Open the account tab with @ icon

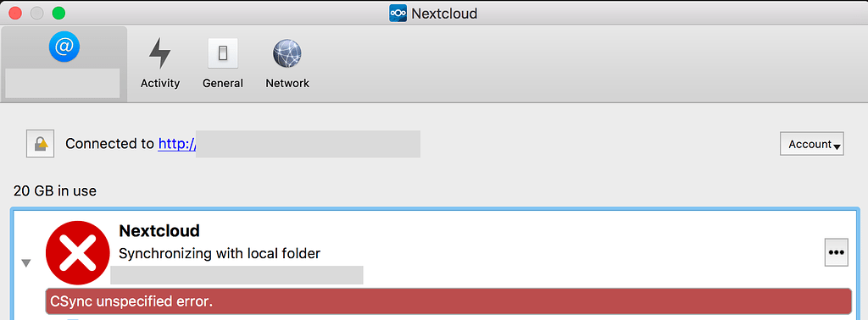coord(64,63)
